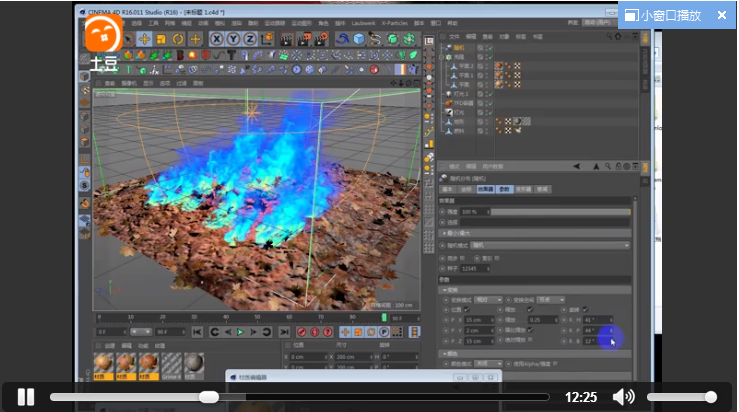The image size is (739, 412).
Task: Click the red keyframe selection question button
Action: click(328, 332)
